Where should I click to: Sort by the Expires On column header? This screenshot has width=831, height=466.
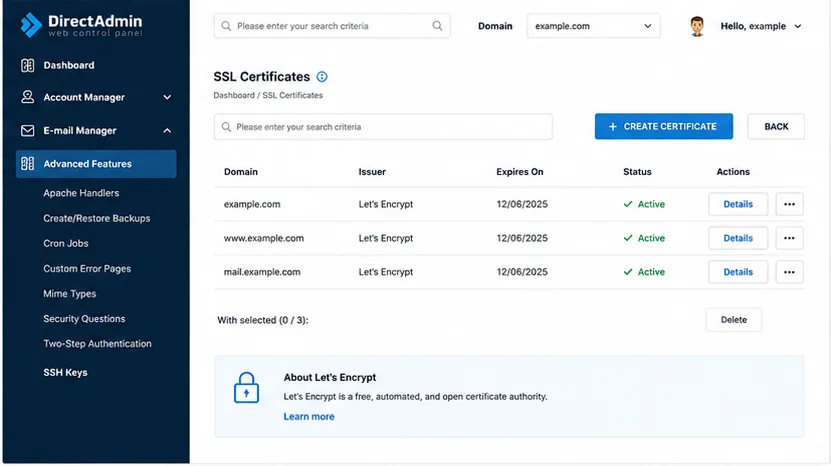pyautogui.click(x=519, y=172)
